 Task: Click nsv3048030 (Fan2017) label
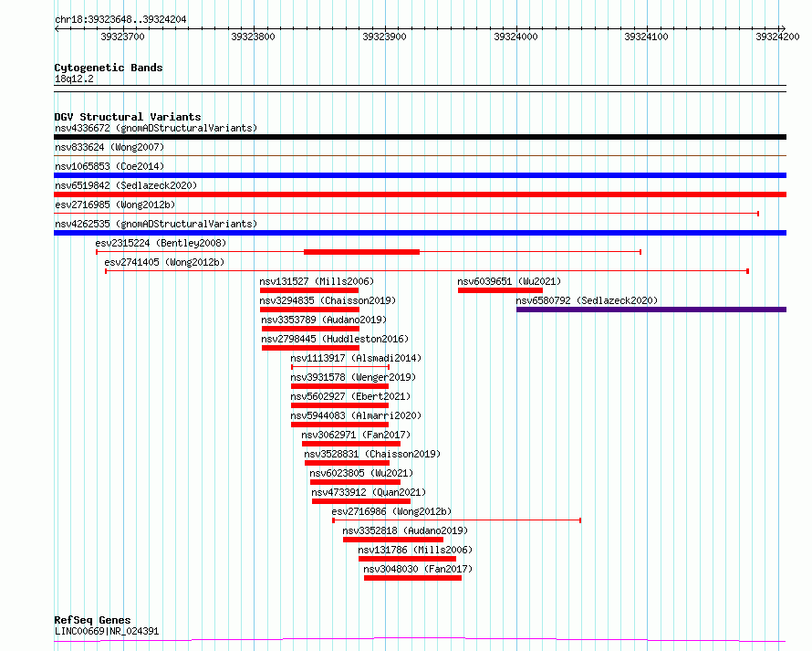[x=418, y=569]
